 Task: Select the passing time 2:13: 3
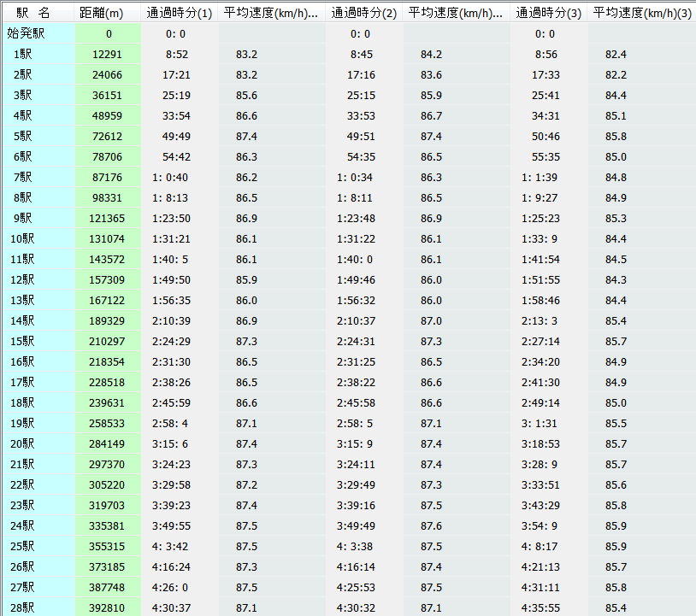540,320
